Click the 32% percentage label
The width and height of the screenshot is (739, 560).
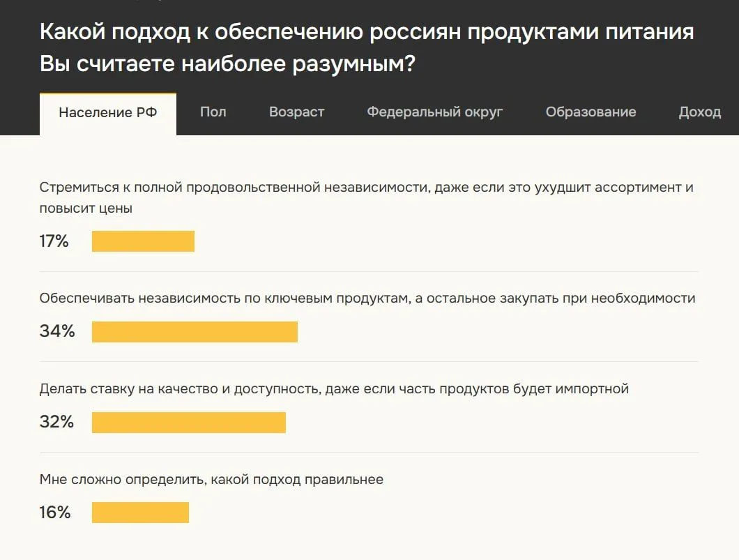tap(56, 422)
